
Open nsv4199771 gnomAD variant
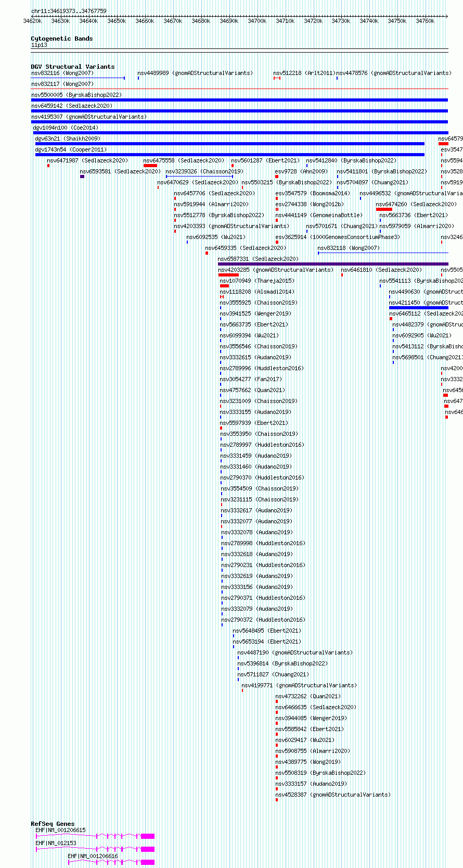click(299, 685)
